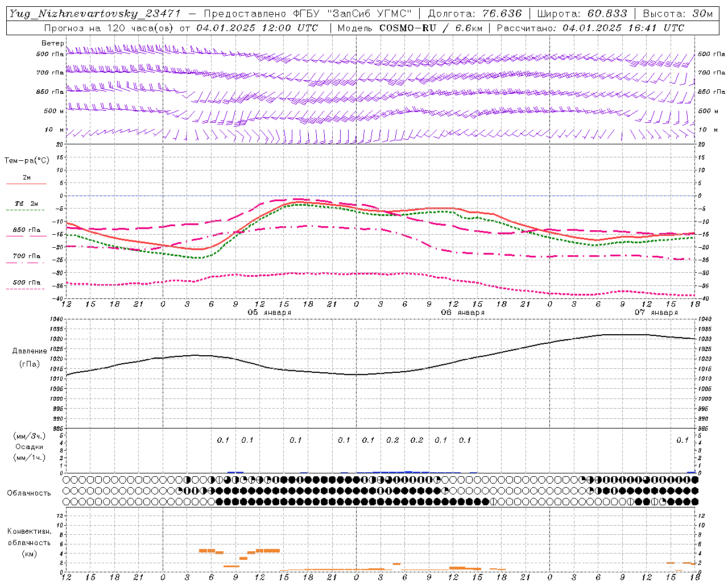Click the Давление pressure panel label
The height and width of the screenshot is (582, 728).
click(x=30, y=351)
